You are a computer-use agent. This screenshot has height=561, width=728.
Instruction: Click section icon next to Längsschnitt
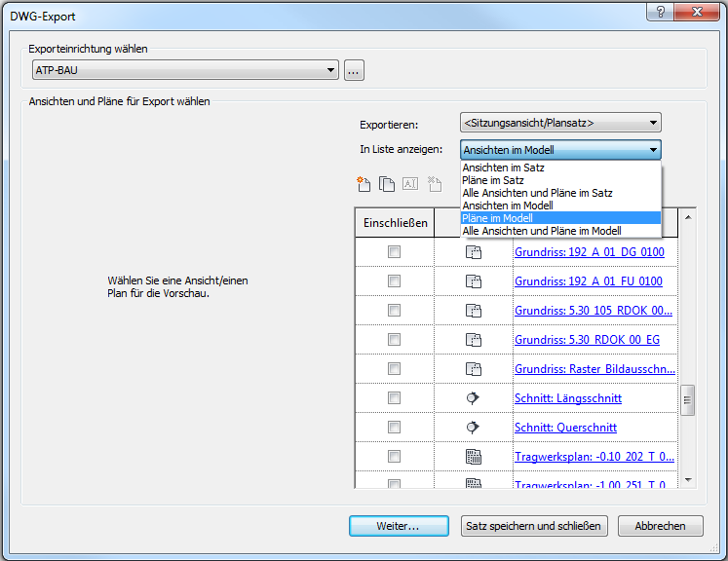pos(474,398)
